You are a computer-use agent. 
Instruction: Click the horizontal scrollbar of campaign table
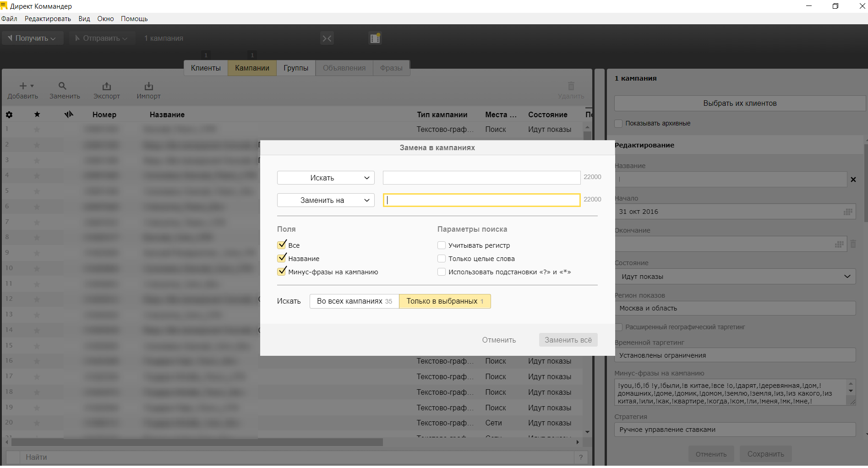pos(197,442)
